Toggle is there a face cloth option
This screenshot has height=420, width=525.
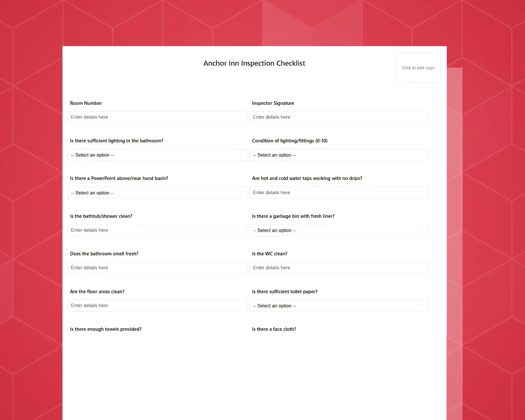339,343
